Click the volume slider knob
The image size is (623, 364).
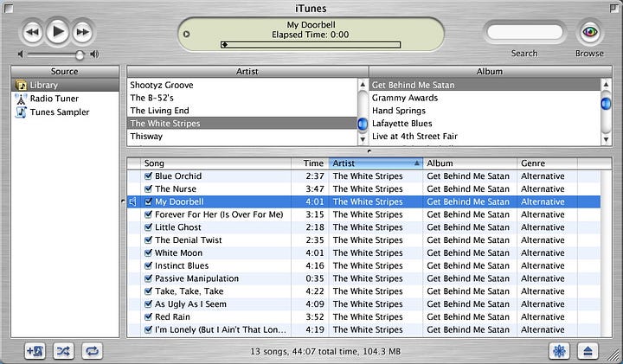tap(80, 54)
